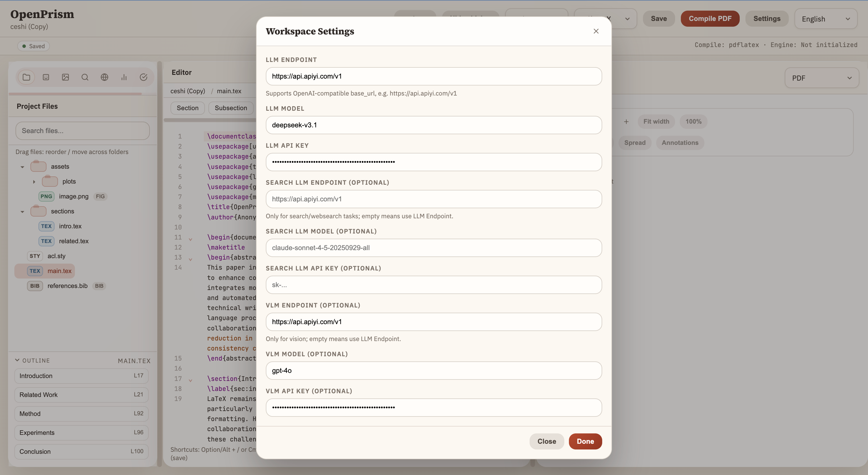Open the image panel icon in sidebar

click(65, 77)
